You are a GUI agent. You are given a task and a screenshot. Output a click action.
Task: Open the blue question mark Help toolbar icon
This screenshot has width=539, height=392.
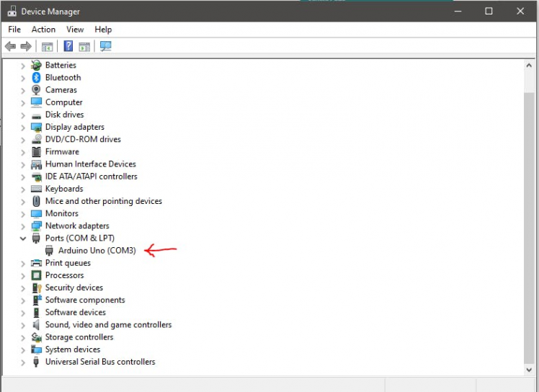tap(68, 46)
